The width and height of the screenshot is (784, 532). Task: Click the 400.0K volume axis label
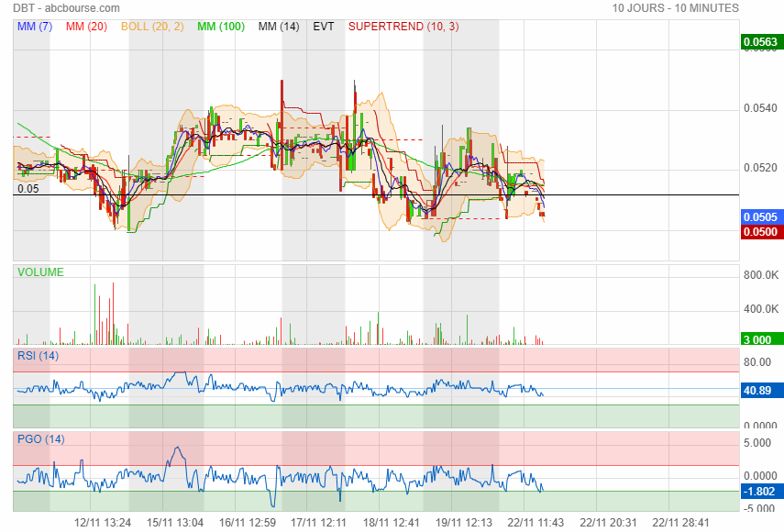click(761, 309)
